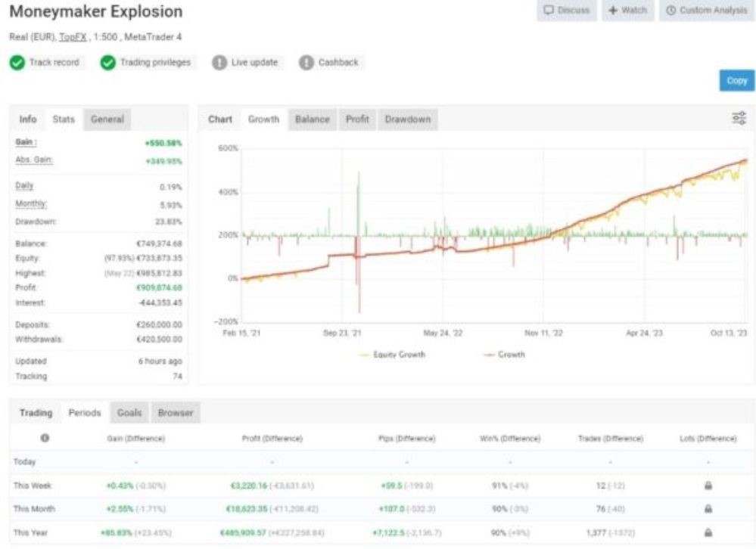The width and height of the screenshot is (756, 549).
Task: Click the lock icon in This Year row
Action: (x=708, y=532)
